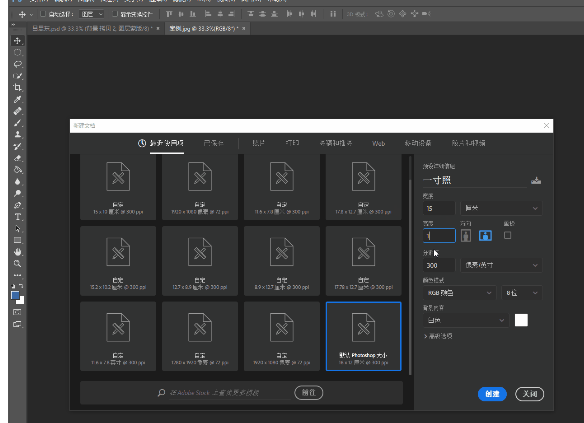Open the white background color swatch
584x423 pixels.
point(521,320)
